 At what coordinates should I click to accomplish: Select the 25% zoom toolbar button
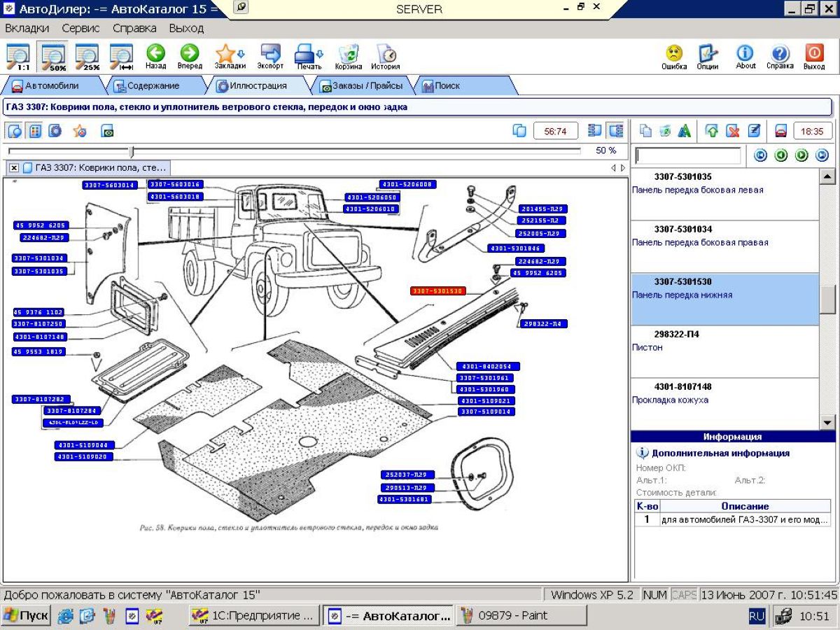point(88,57)
